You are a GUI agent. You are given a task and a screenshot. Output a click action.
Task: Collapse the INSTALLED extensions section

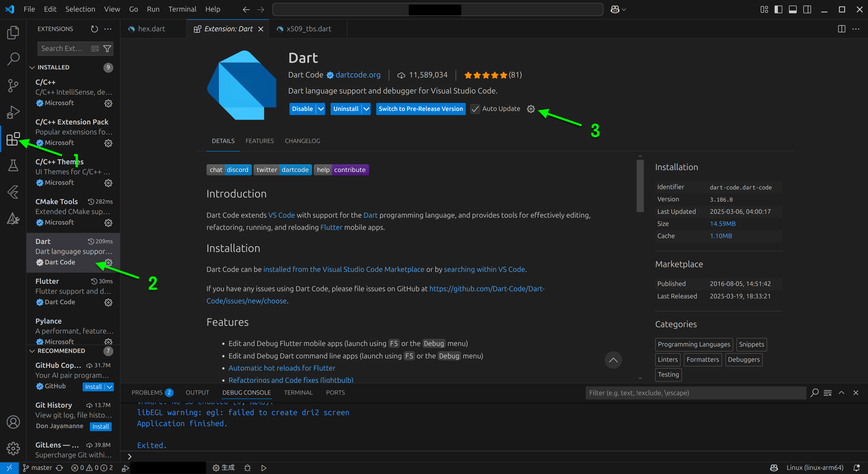(x=73, y=67)
